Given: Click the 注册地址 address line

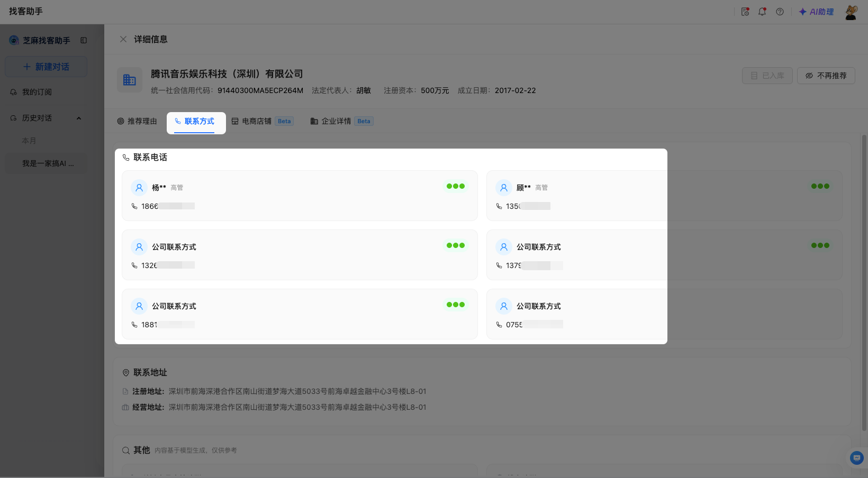Looking at the screenshot, I should pyautogui.click(x=274, y=391).
